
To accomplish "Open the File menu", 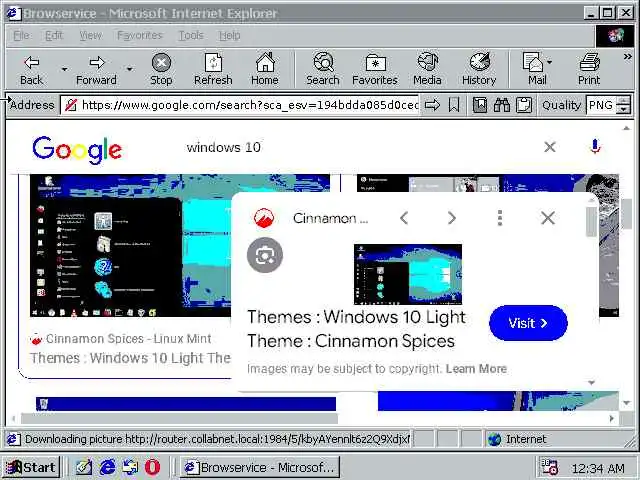I will [21, 36].
